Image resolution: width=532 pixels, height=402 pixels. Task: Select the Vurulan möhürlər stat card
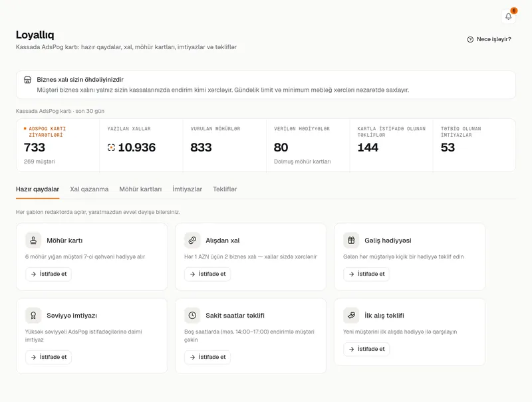click(x=224, y=145)
